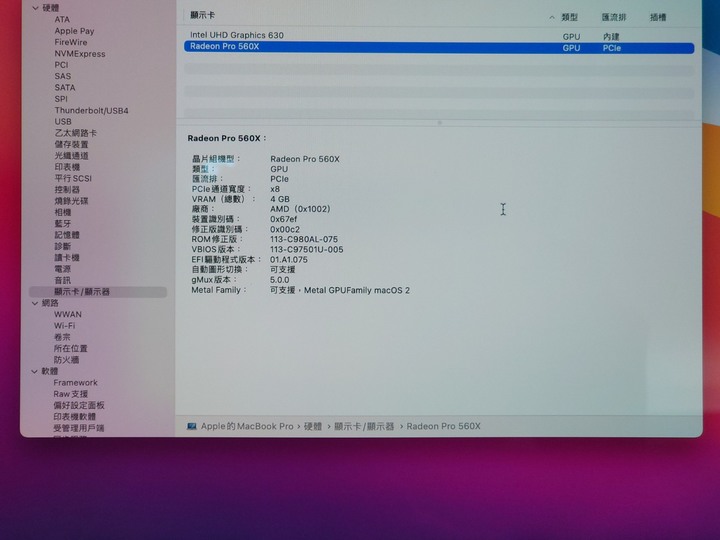Go to 顯示卡/顯示器 in the path bar
The image size is (720, 540).
pyautogui.click(x=364, y=426)
